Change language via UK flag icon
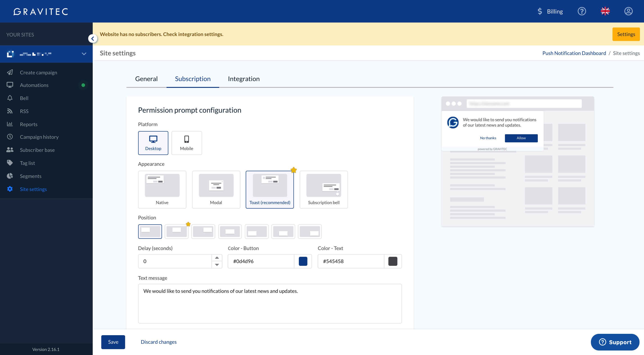The height and width of the screenshot is (355, 644). click(x=605, y=11)
